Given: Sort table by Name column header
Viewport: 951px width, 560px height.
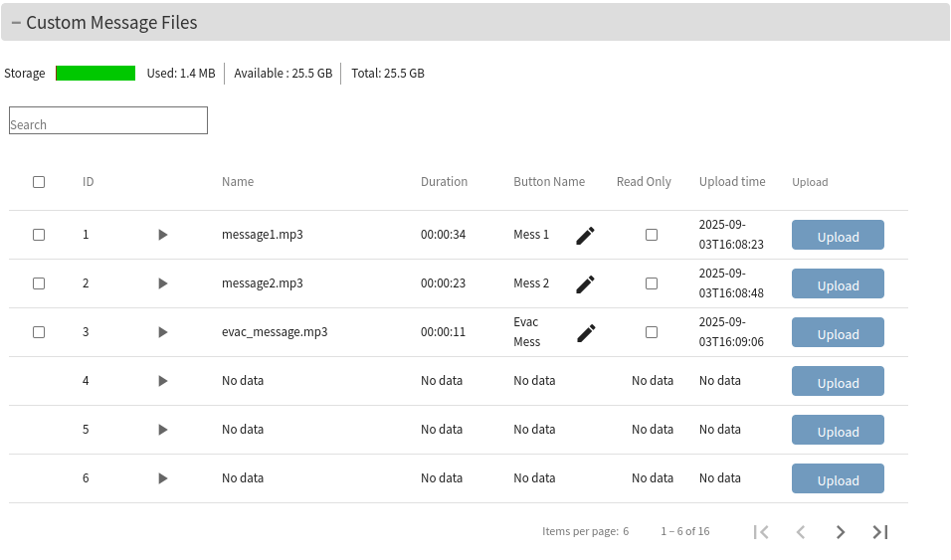Looking at the screenshot, I should [x=238, y=182].
